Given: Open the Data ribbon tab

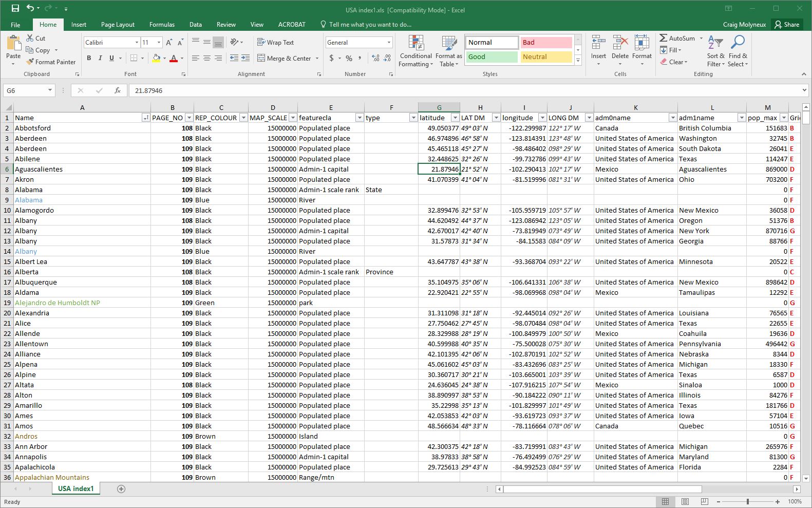Looking at the screenshot, I should 195,25.
